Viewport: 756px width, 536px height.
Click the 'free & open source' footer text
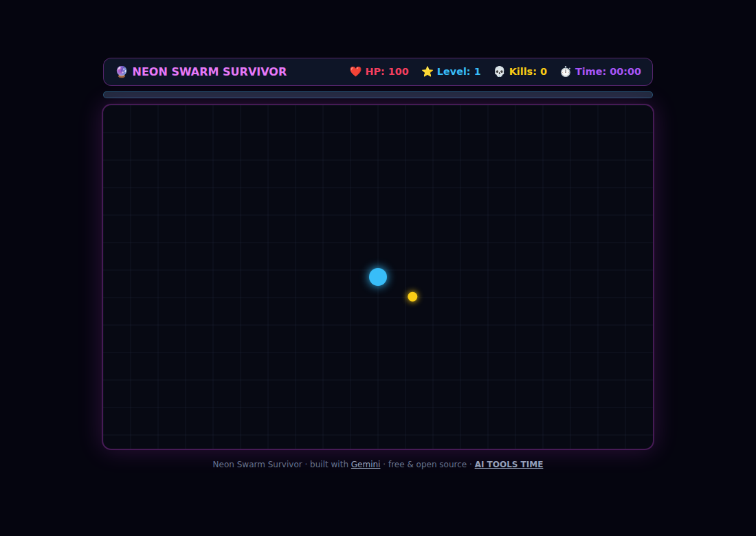[427, 464]
